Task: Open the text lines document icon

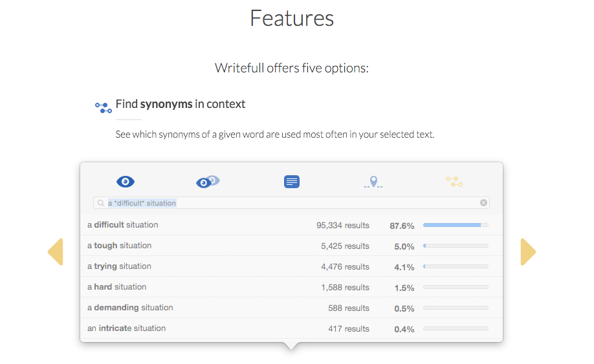Action: pyautogui.click(x=292, y=182)
